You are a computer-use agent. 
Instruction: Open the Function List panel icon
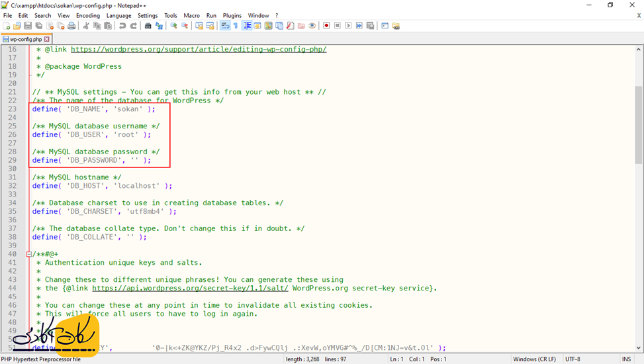[x=291, y=26]
